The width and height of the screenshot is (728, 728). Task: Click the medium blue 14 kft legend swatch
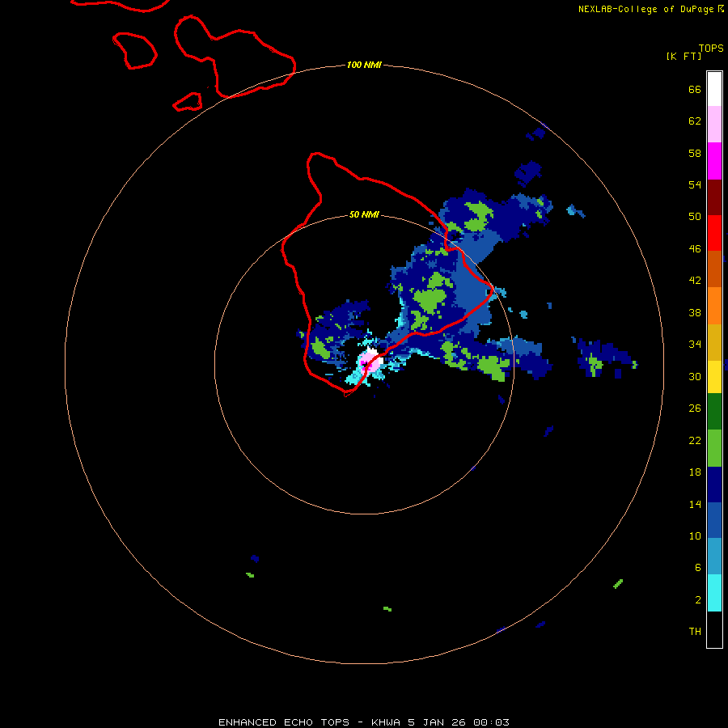coord(714,520)
